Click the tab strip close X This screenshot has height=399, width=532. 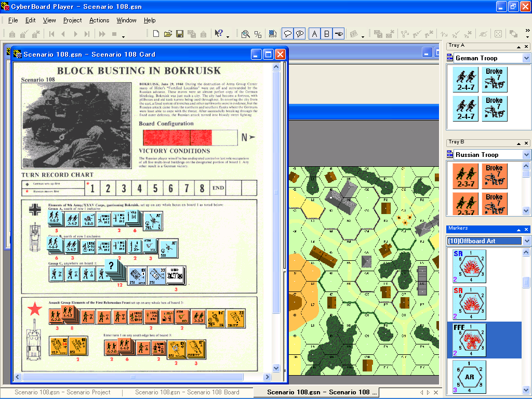point(436,392)
